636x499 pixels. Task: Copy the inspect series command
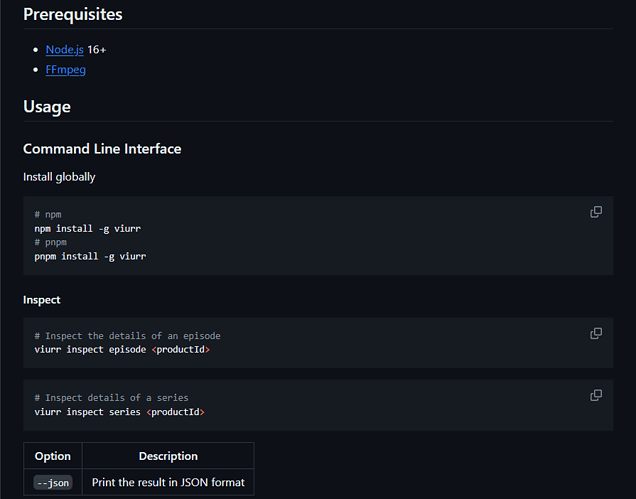point(596,395)
